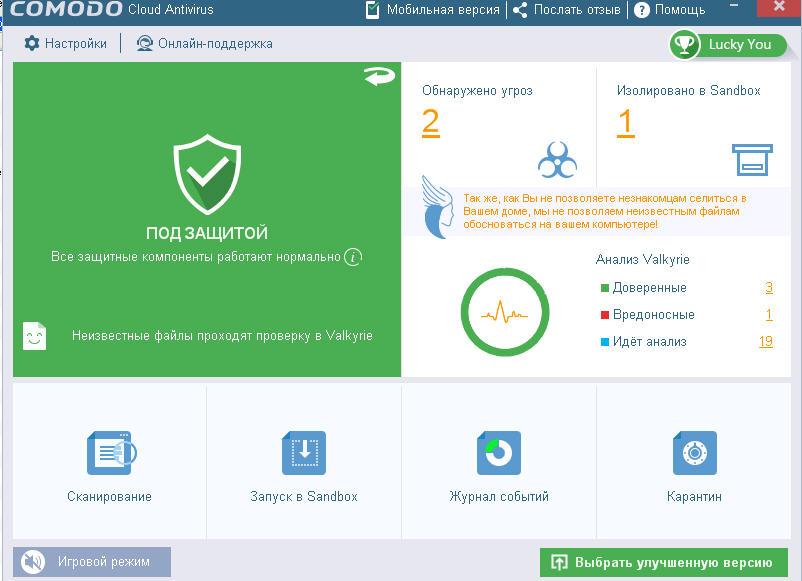Toggle Игровой режим game mode
The height and width of the screenshot is (581, 802).
tap(92, 562)
